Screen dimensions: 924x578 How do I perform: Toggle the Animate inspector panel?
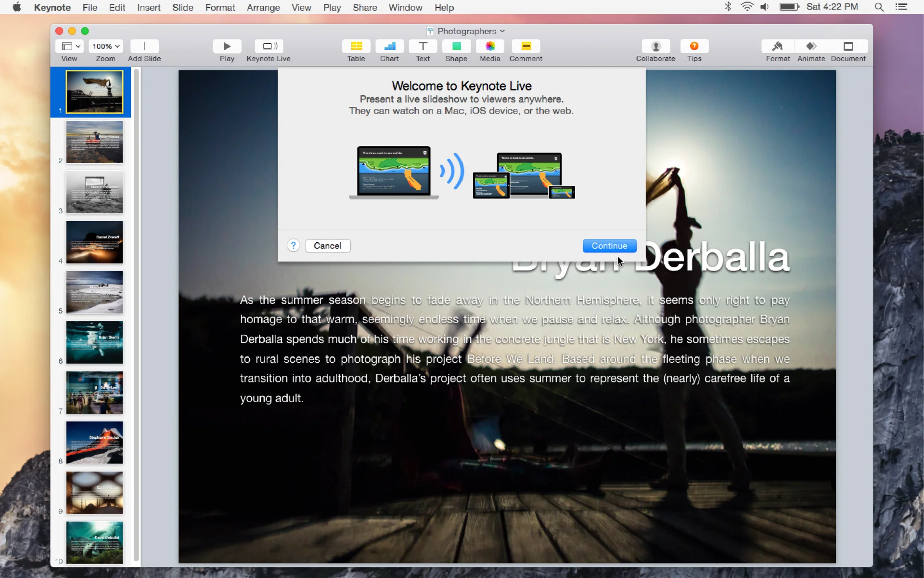811,46
